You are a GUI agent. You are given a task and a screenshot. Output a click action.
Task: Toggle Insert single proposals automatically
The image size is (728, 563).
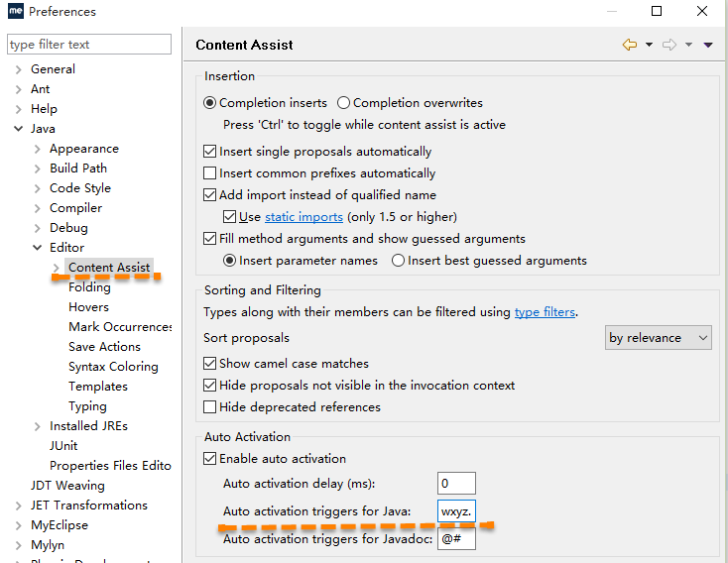(210, 152)
